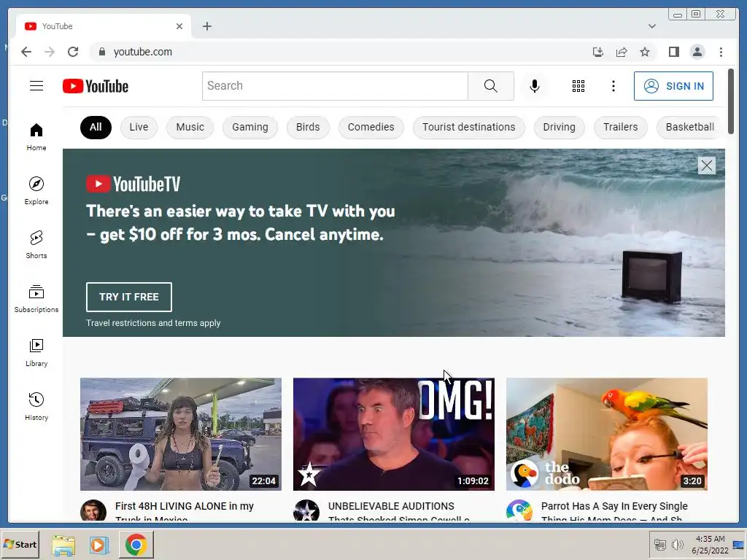This screenshot has height=560, width=747.
Task: Go forward in Chrome
Action: [x=50, y=52]
